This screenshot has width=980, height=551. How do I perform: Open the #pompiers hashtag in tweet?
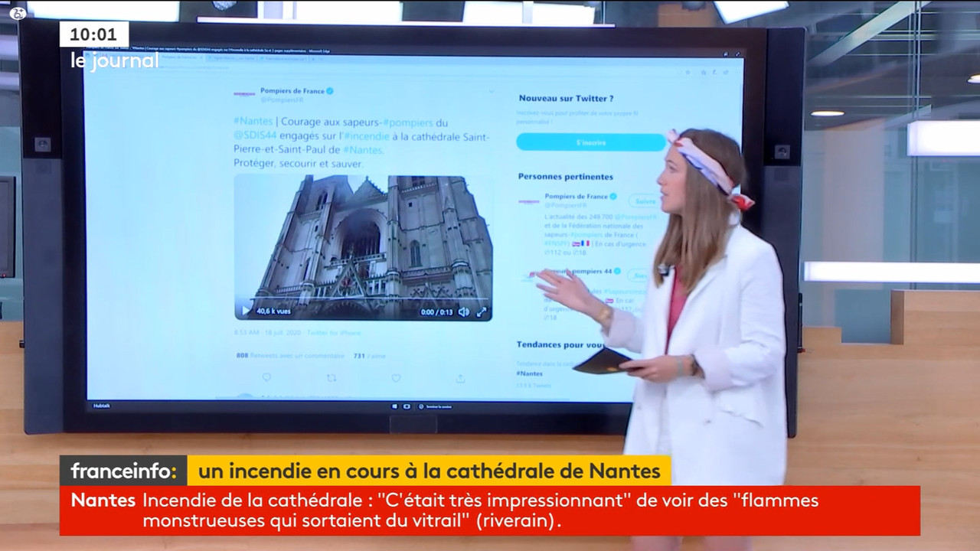408,122
